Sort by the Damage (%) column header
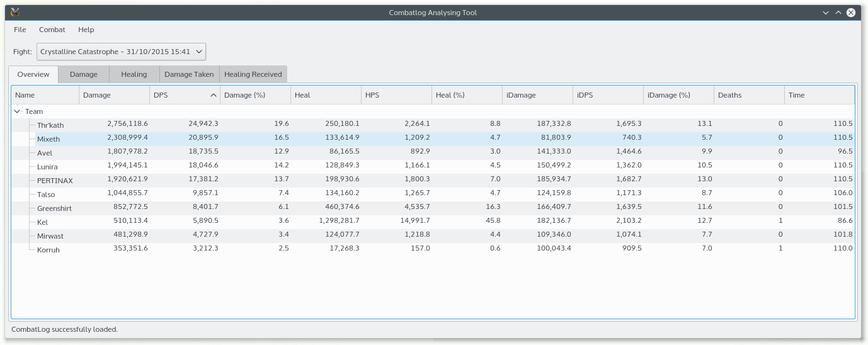The image size is (868, 345). tap(255, 95)
